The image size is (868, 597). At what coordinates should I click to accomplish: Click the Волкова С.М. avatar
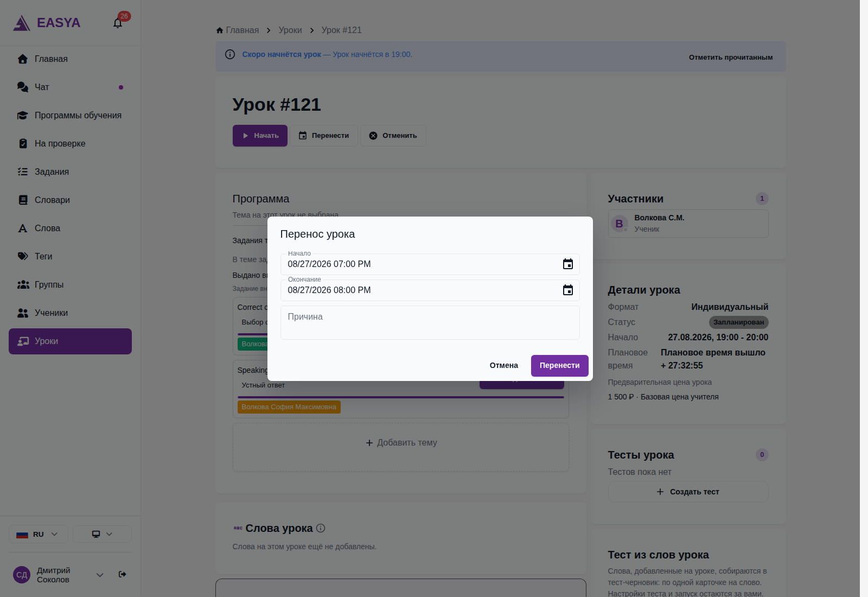coord(620,224)
